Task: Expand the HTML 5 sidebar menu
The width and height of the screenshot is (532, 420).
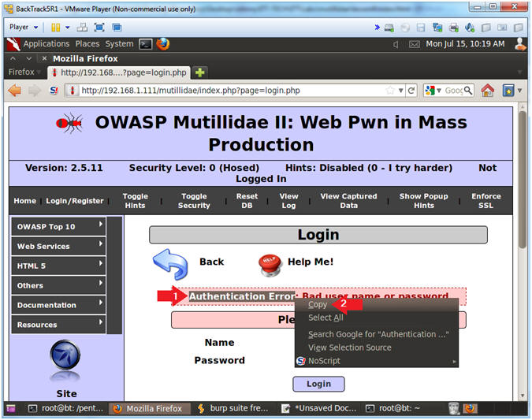Action: tap(58, 266)
